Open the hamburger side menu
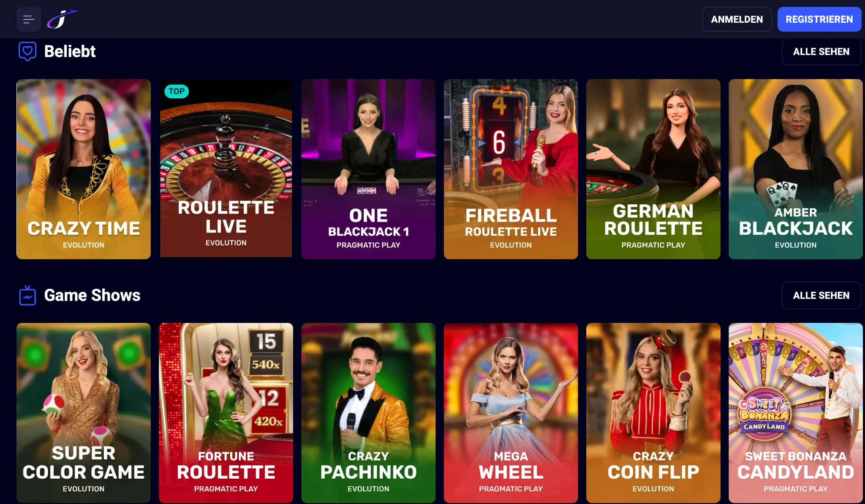The width and height of the screenshot is (865, 504). point(29,19)
